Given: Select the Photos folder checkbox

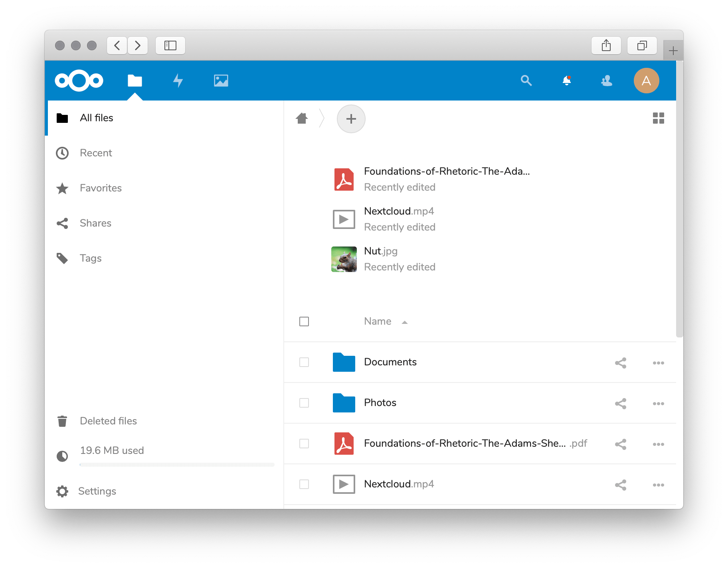Looking at the screenshot, I should click(304, 403).
